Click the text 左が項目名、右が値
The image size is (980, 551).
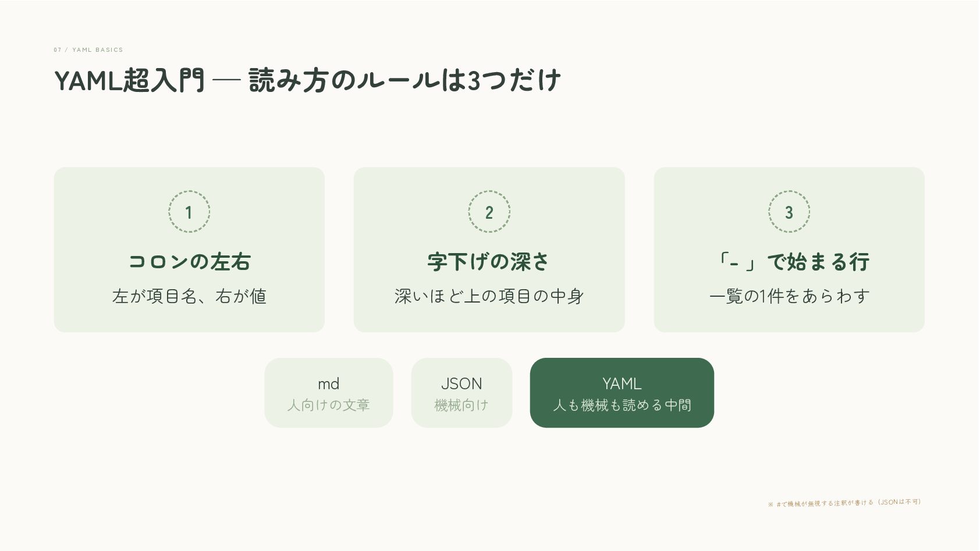tap(189, 297)
